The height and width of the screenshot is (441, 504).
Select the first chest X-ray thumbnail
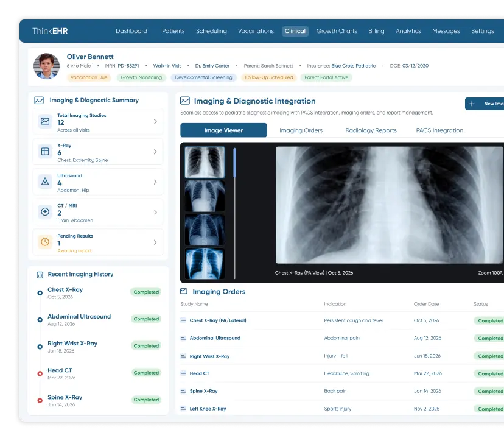click(x=205, y=162)
